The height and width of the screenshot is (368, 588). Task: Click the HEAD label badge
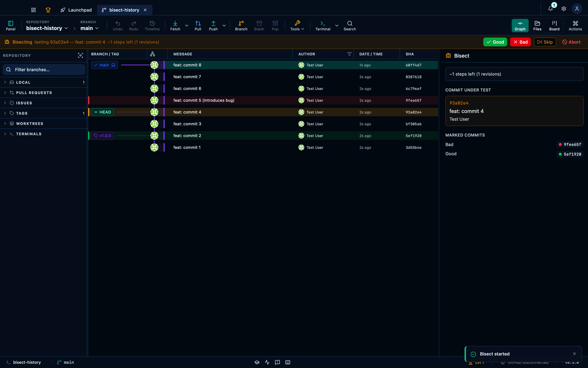pos(102,112)
